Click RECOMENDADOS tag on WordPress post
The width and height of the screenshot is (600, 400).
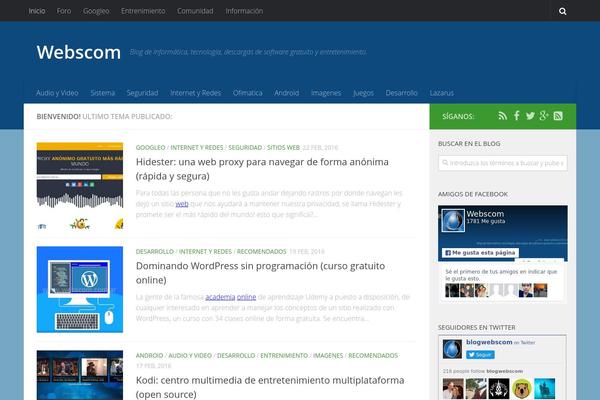[x=261, y=251]
